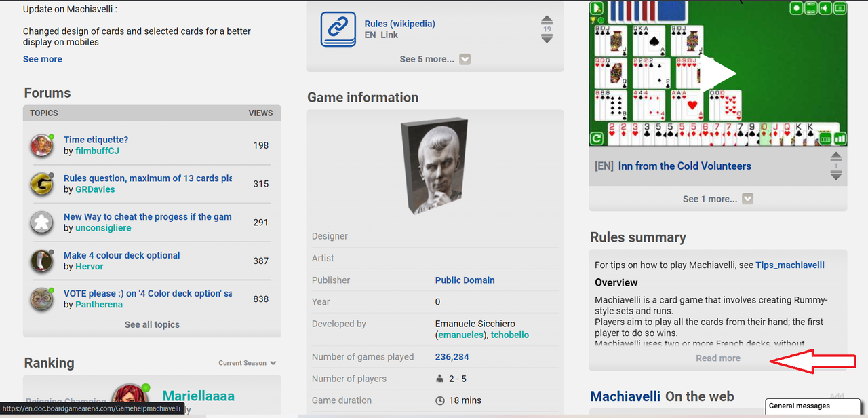Open the Time etiquette? topic
Screen dimensions: 868x418
(96, 140)
